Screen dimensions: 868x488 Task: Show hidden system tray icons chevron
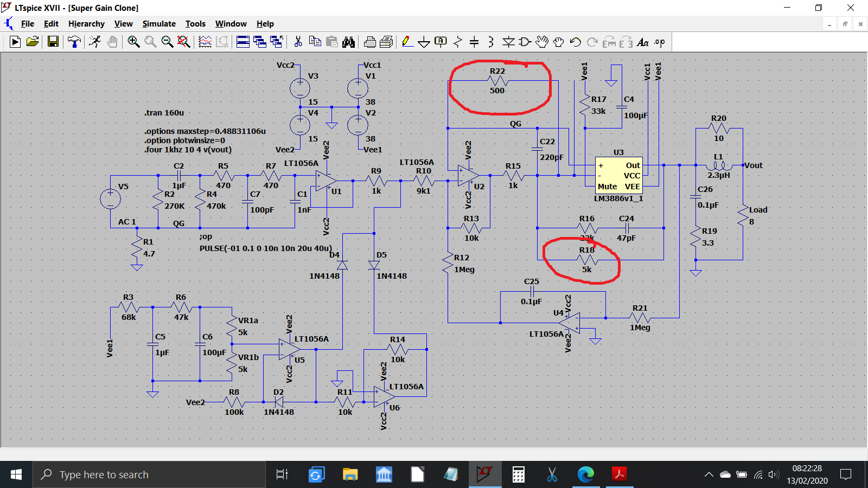click(x=709, y=474)
